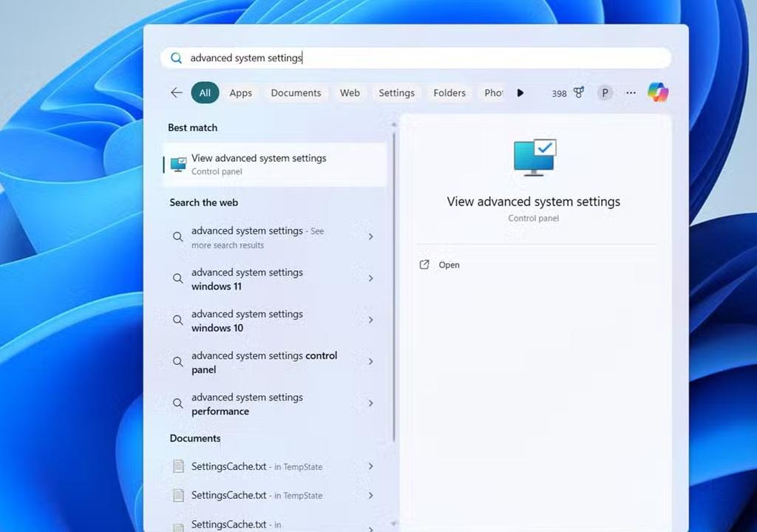Open search options via the ellipsis icon

(631, 92)
